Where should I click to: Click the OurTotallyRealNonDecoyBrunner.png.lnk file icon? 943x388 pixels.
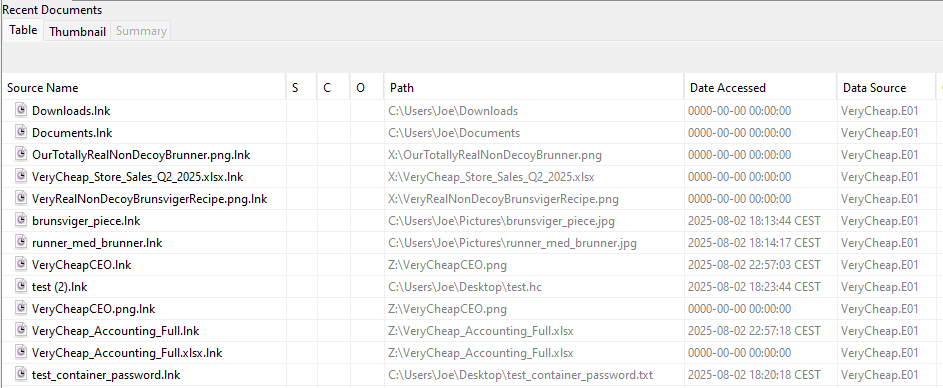click(22, 155)
